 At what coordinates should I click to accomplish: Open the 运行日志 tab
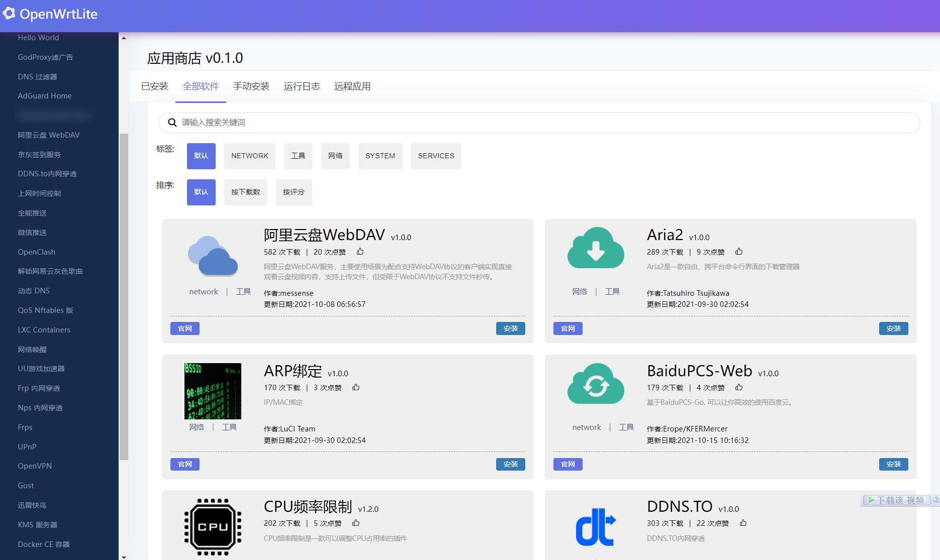tap(302, 86)
